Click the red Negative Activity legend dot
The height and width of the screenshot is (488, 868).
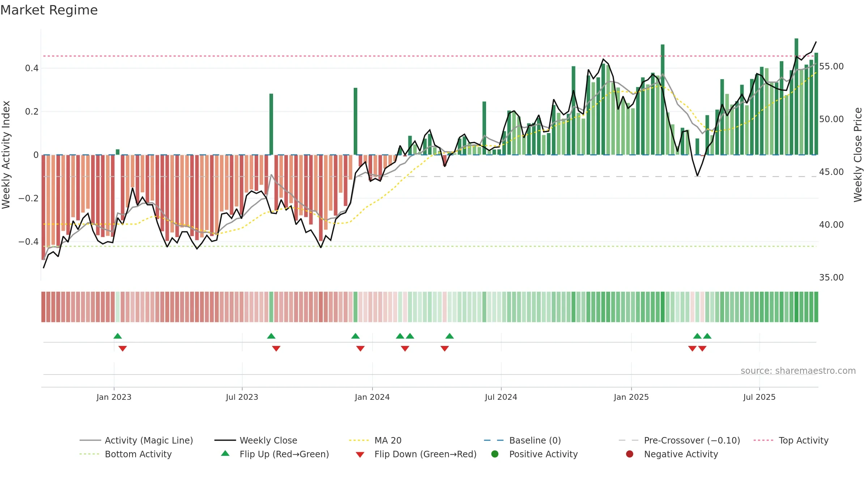click(x=630, y=454)
